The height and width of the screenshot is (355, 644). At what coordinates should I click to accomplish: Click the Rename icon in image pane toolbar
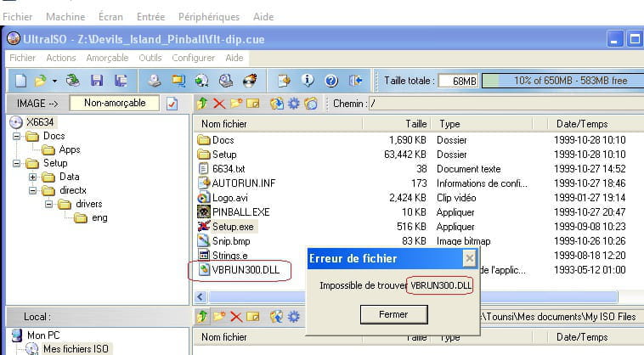pos(253,104)
